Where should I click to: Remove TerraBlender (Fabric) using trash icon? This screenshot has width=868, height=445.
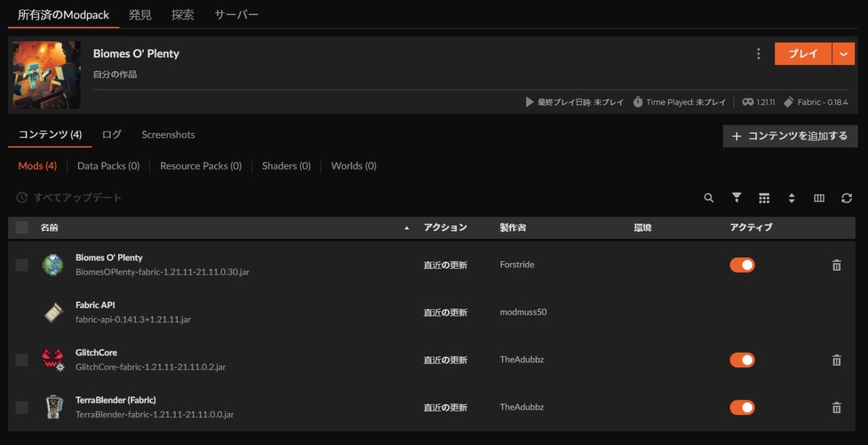[x=836, y=408]
